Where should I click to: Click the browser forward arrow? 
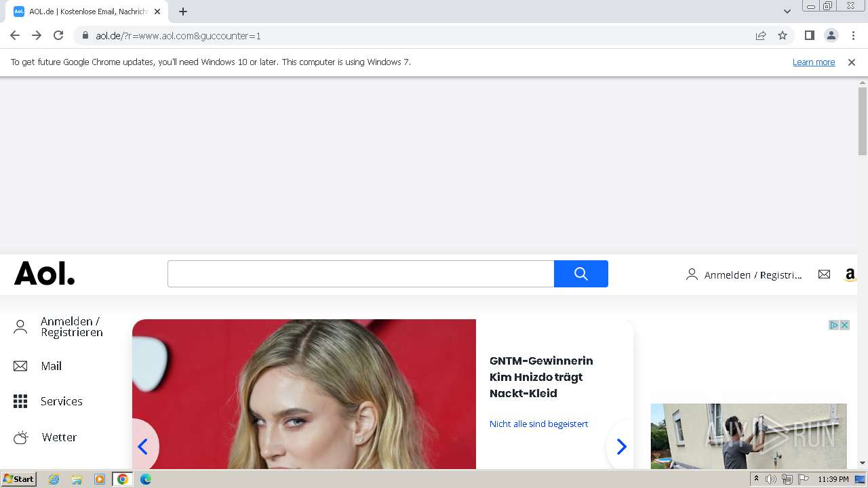(37, 35)
